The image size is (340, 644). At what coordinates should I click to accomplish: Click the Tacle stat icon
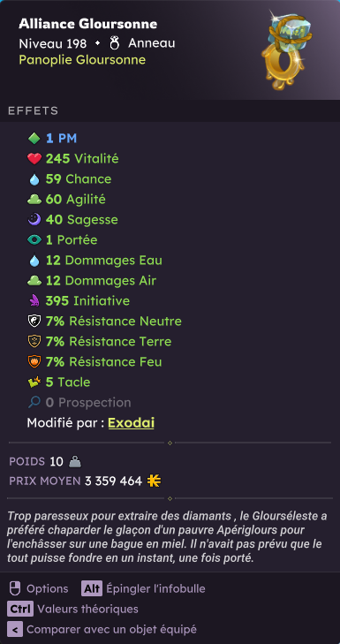pyautogui.click(x=34, y=382)
